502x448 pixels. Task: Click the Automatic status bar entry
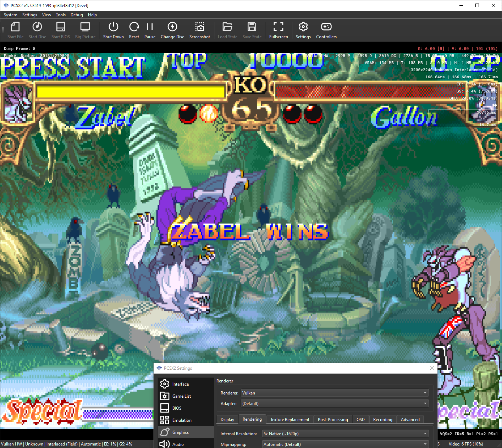tap(91, 444)
